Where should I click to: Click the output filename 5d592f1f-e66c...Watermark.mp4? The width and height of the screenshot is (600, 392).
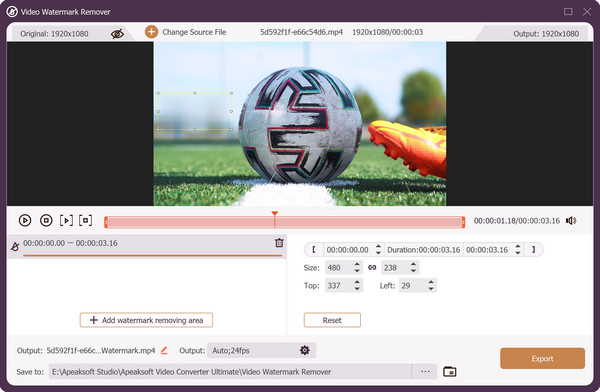101,350
